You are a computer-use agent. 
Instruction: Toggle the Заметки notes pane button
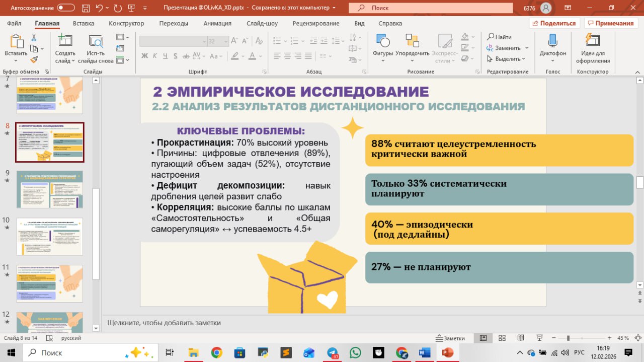point(451,338)
